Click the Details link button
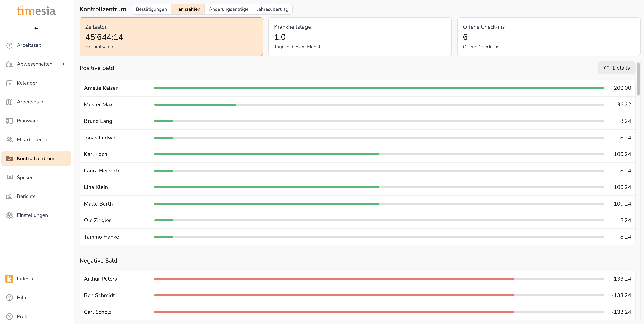This screenshot has height=324, width=644. [617, 68]
